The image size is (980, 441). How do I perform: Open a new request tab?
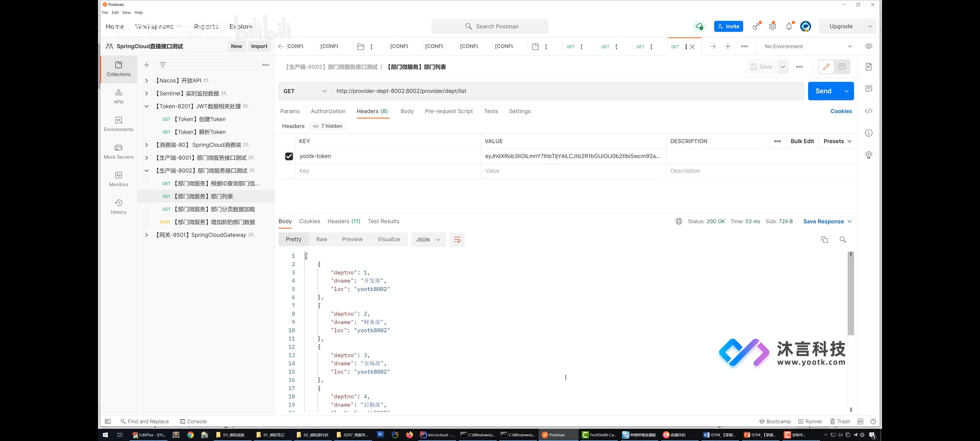[x=728, y=47]
